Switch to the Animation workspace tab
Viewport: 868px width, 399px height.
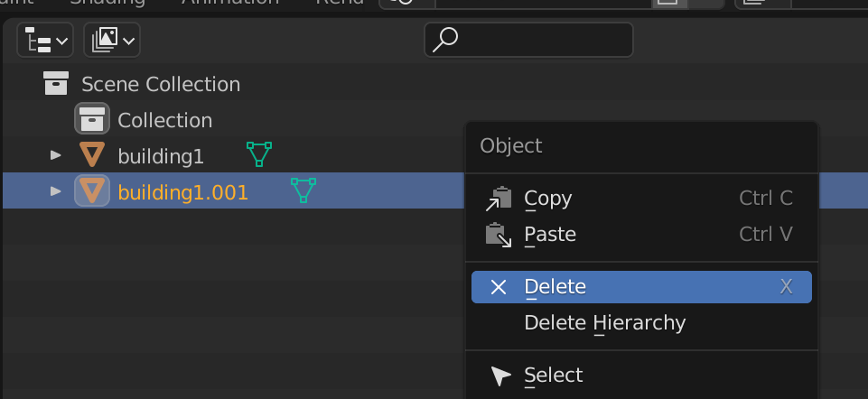coord(230,2)
